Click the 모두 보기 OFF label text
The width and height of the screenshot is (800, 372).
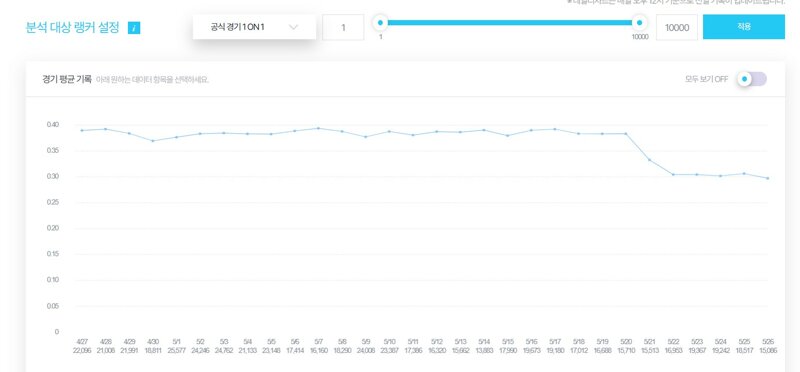(706, 80)
